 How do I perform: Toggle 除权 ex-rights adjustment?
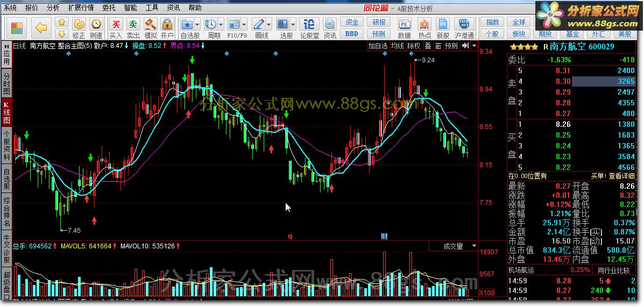[x=414, y=46]
